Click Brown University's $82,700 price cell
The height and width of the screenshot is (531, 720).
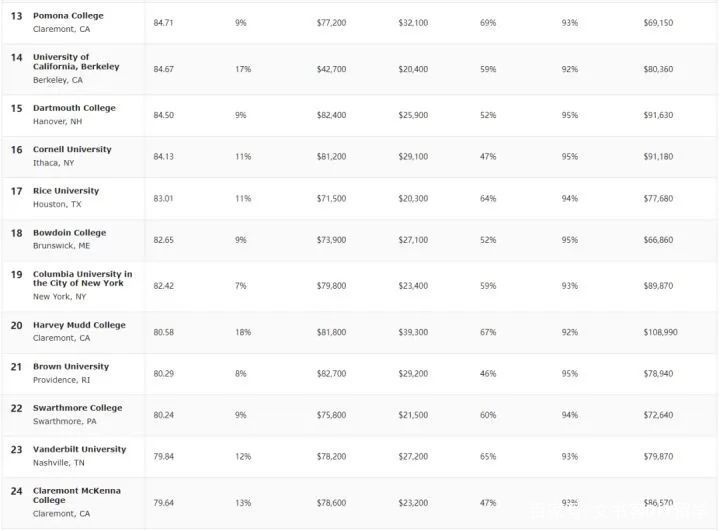click(331, 373)
